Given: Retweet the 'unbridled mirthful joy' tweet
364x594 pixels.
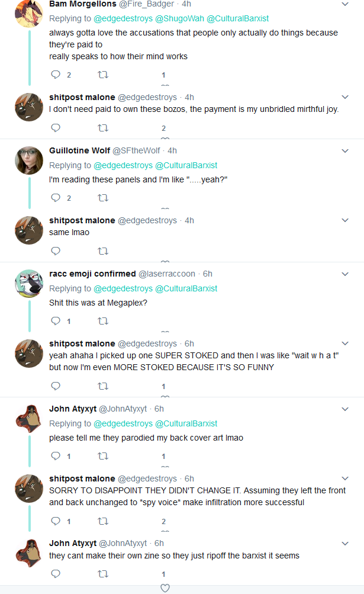Looking at the screenshot, I should click(103, 128).
